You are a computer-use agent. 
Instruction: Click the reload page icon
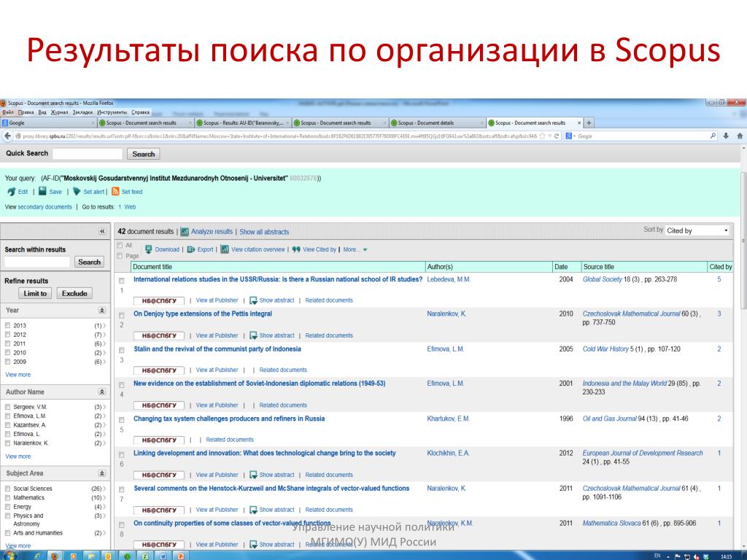pos(556,136)
